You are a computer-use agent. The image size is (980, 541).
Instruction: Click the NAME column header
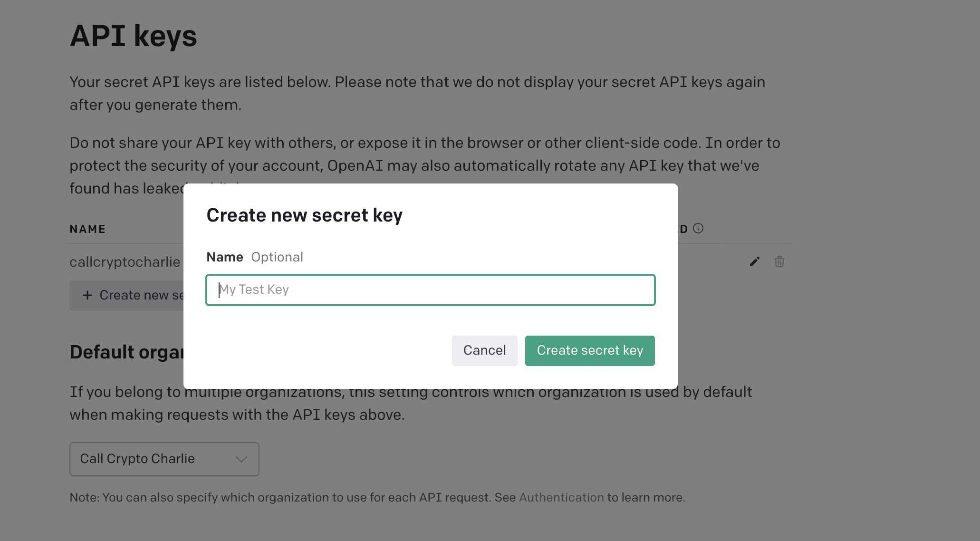click(88, 229)
